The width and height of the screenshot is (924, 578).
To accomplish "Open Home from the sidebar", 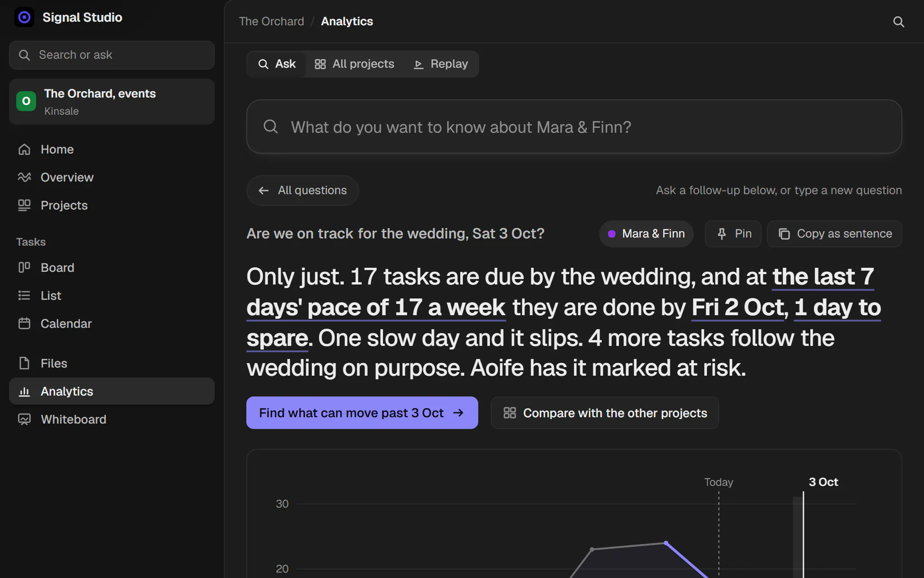I will pyautogui.click(x=112, y=149).
